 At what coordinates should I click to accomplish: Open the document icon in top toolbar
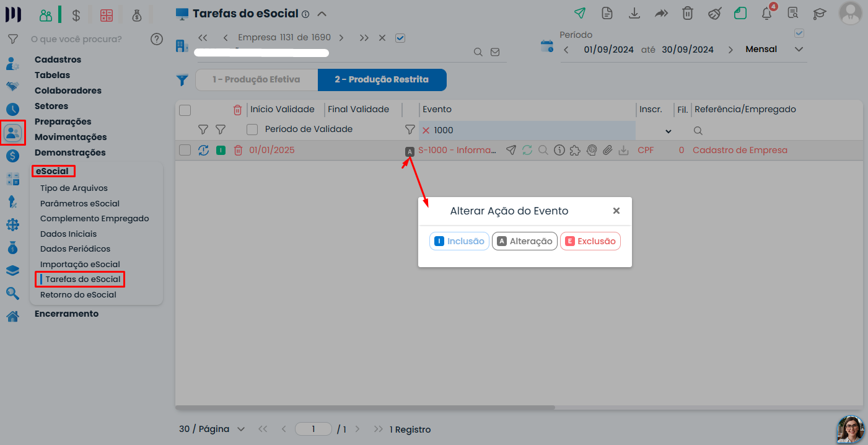click(607, 13)
